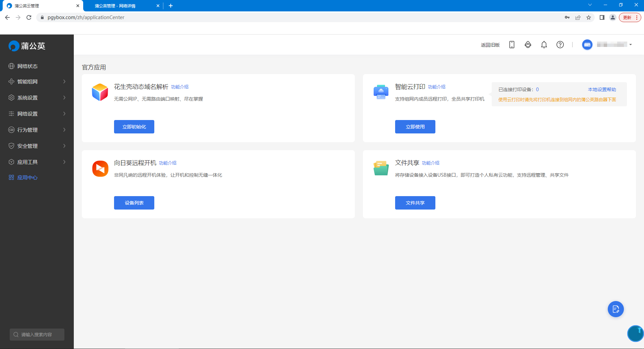The width and height of the screenshot is (644, 349).
Task: Open the 本地设置帮助 link
Action: [601, 89]
